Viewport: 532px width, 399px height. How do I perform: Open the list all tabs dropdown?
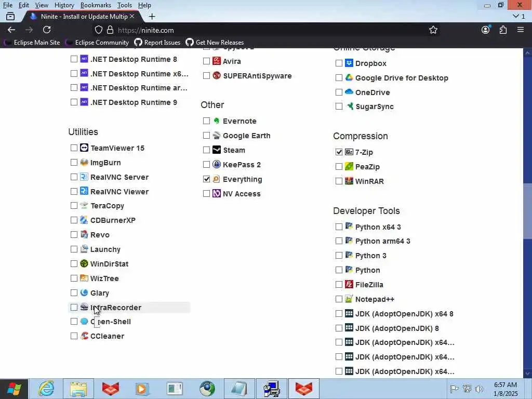(x=519, y=16)
